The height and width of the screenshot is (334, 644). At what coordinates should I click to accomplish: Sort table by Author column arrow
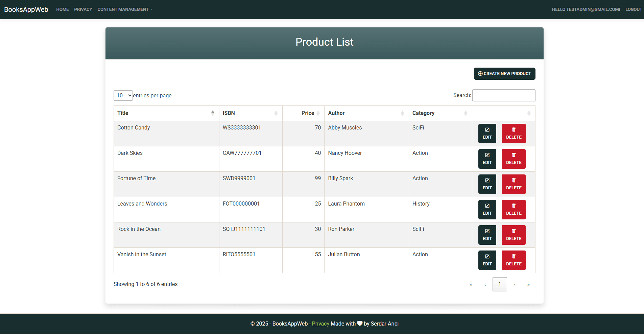[402, 113]
